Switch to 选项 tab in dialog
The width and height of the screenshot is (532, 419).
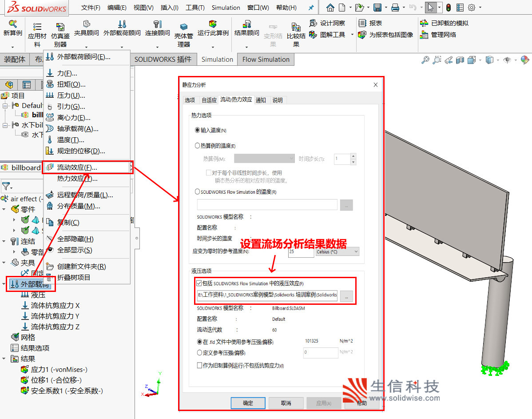pyautogui.click(x=190, y=100)
